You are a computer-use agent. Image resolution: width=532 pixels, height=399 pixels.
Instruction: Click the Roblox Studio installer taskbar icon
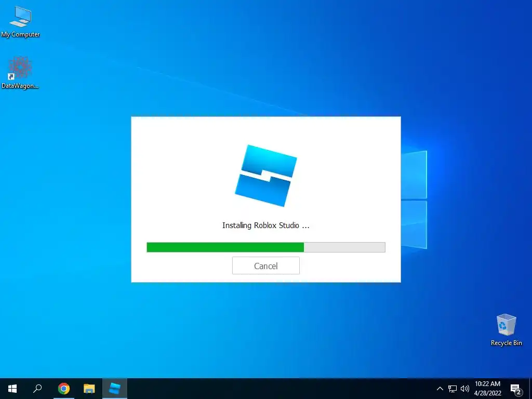point(115,389)
